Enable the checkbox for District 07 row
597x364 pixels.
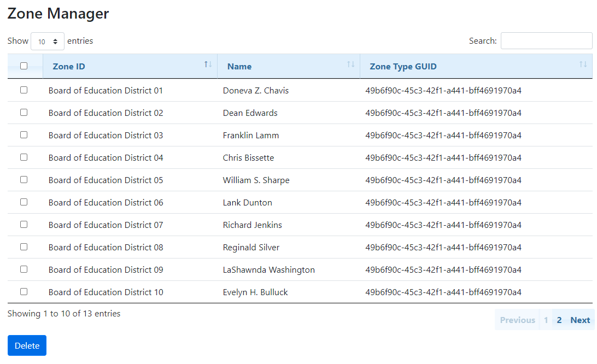point(24,225)
